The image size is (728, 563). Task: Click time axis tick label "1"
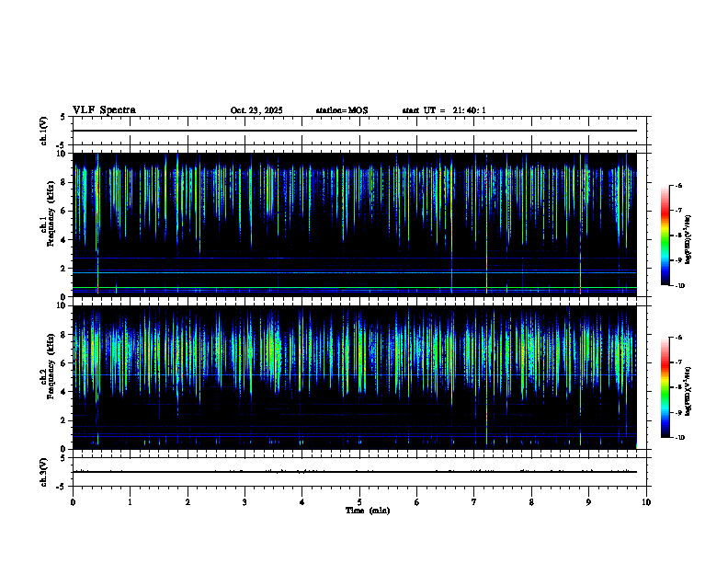click(x=130, y=502)
